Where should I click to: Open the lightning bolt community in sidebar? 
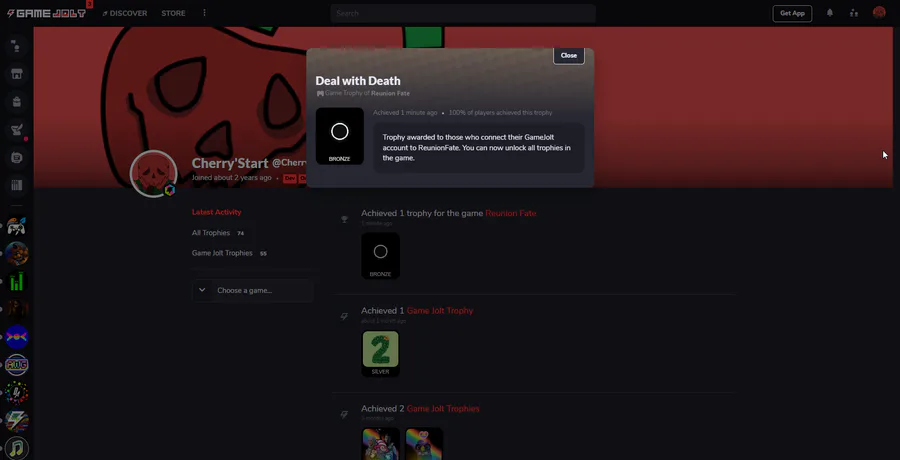(x=17, y=420)
